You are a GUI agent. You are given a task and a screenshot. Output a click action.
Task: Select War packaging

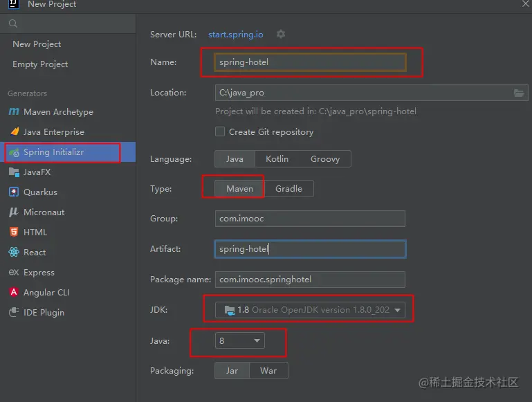click(268, 370)
